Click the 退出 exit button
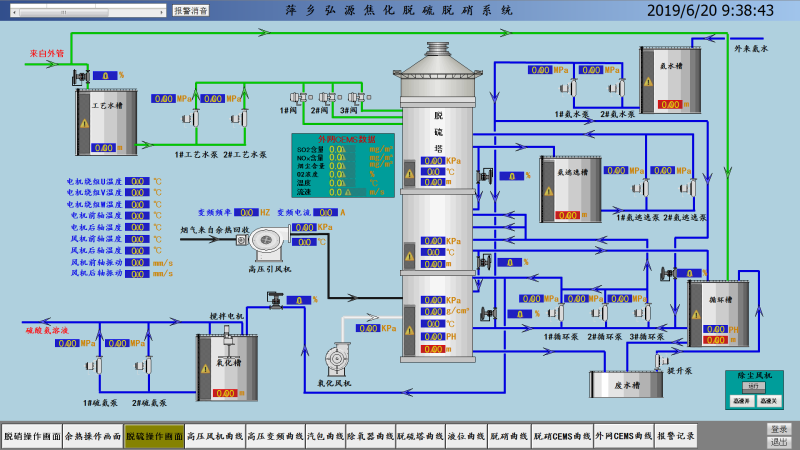 [x=779, y=442]
